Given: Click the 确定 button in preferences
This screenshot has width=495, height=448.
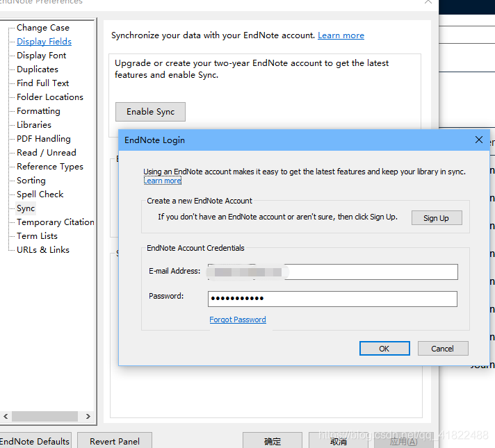Looking at the screenshot, I should click(273, 441).
